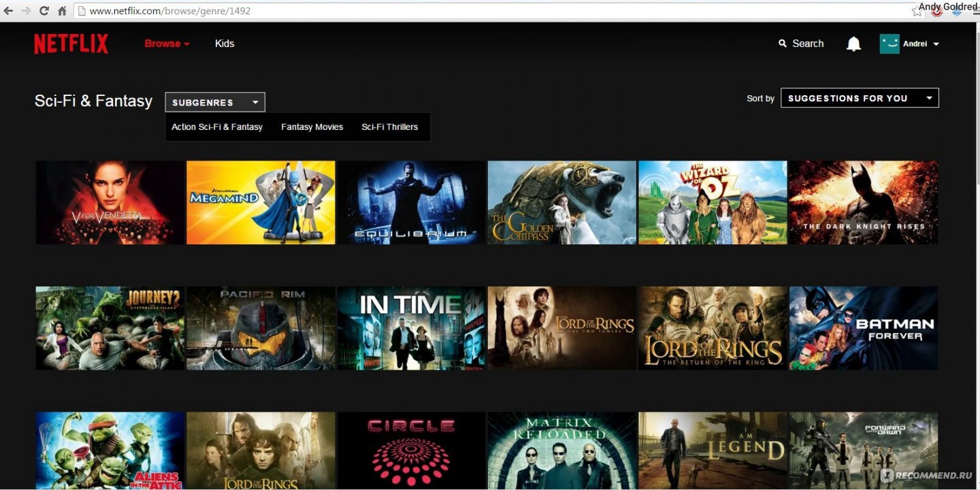Open Circle movie poster
980x490 pixels.
[412, 451]
